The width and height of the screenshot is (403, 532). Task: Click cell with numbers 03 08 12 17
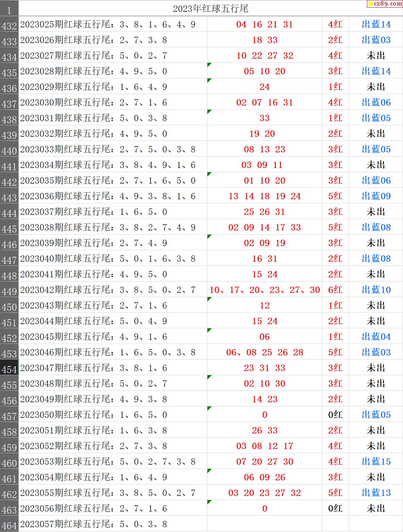point(265,446)
